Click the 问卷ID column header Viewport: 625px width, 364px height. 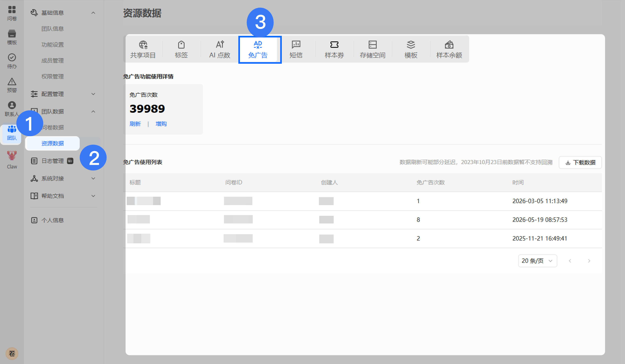[234, 182]
